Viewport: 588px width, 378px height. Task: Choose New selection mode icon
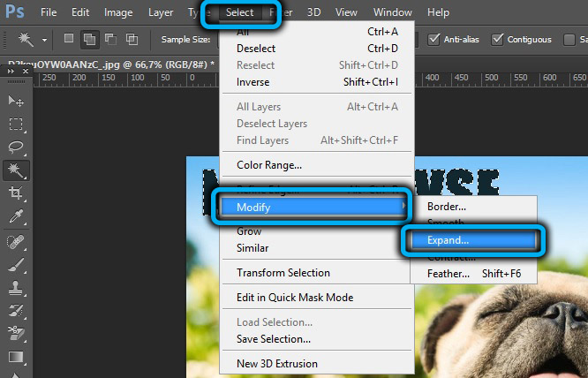(x=69, y=39)
